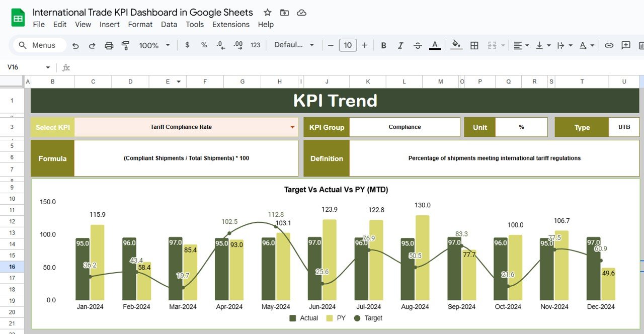Format as percent
Screen dimensions: 644x334
(x=204, y=45)
